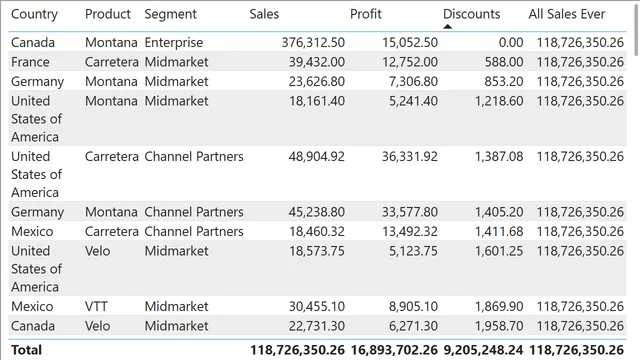Image resolution: width=640 pixels, height=360 pixels.
Task: Select Velo product in the United States row
Action: click(x=98, y=251)
